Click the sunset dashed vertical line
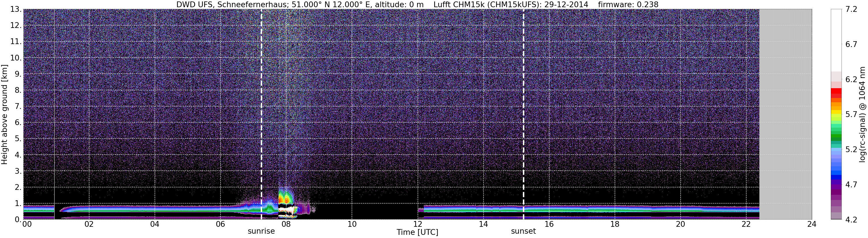This screenshot has width=868, height=238. (523, 114)
